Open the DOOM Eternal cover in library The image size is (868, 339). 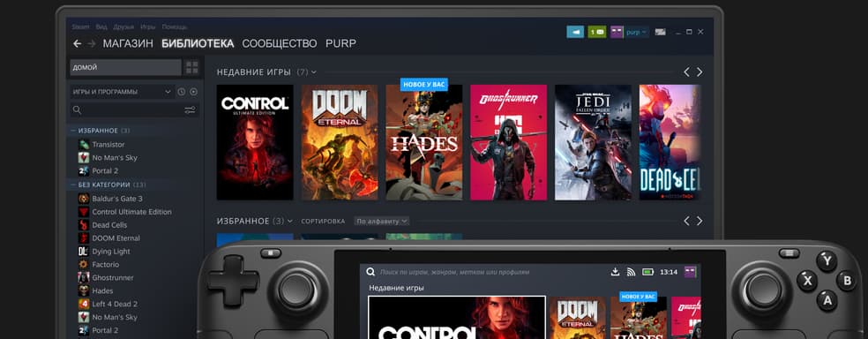[x=340, y=142]
